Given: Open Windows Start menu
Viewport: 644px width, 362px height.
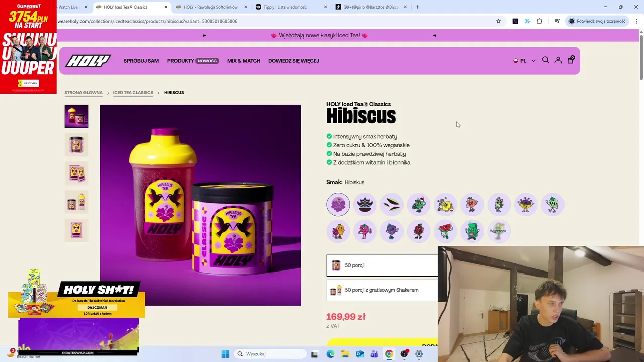Looking at the screenshot, I should [x=225, y=354].
